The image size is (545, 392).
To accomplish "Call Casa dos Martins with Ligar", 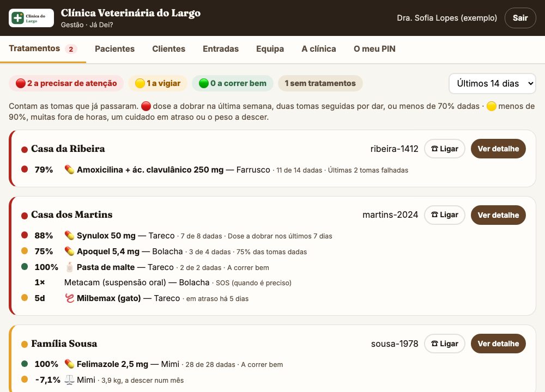I will coord(445,215).
